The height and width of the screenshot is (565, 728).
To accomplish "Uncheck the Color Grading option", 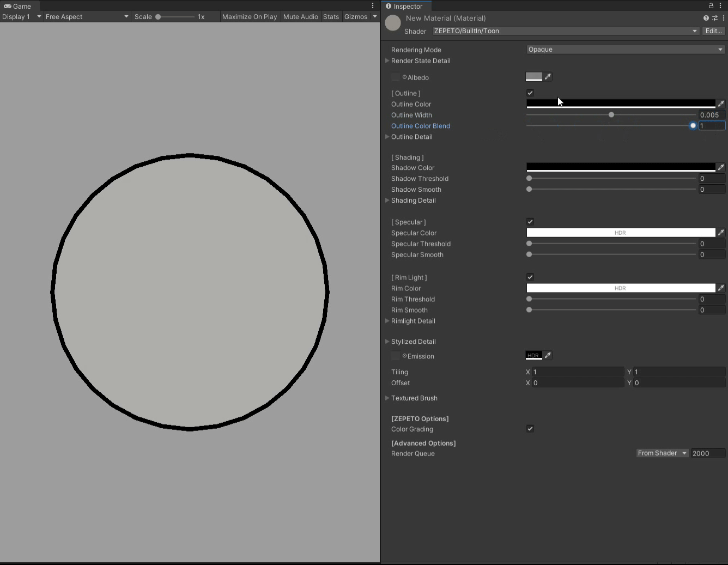I will pyautogui.click(x=530, y=429).
